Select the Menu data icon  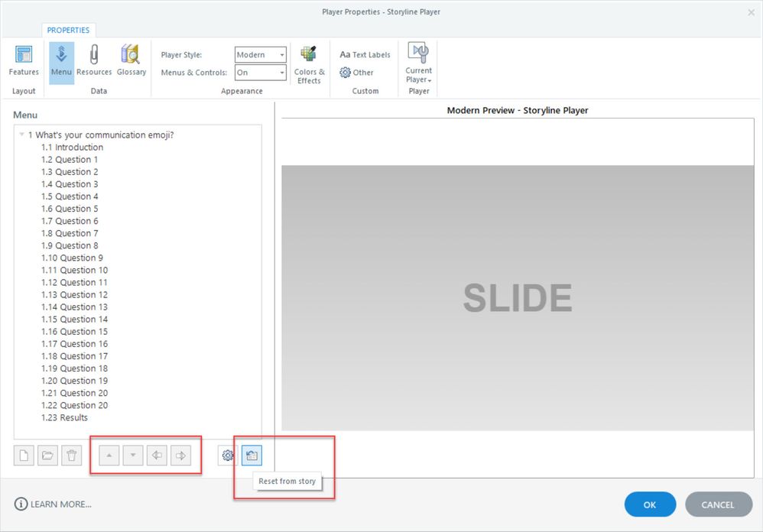[x=62, y=62]
